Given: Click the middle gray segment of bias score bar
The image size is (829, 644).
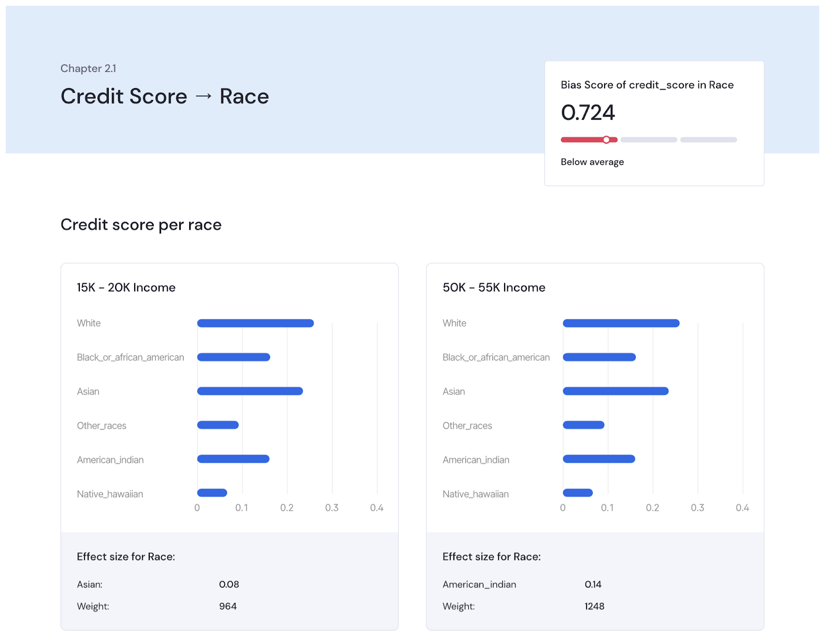Looking at the screenshot, I should [x=649, y=140].
